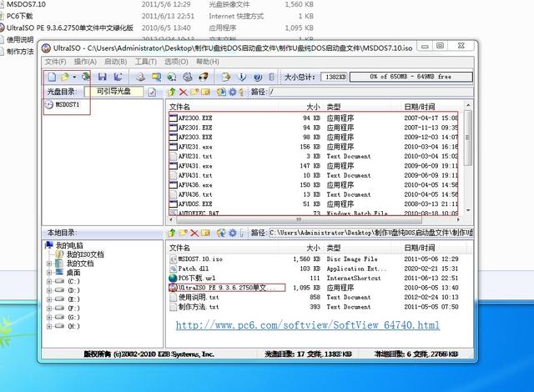Click the 大小总计 1382KB size field
The width and height of the screenshot is (534, 392).
pyautogui.click(x=334, y=77)
